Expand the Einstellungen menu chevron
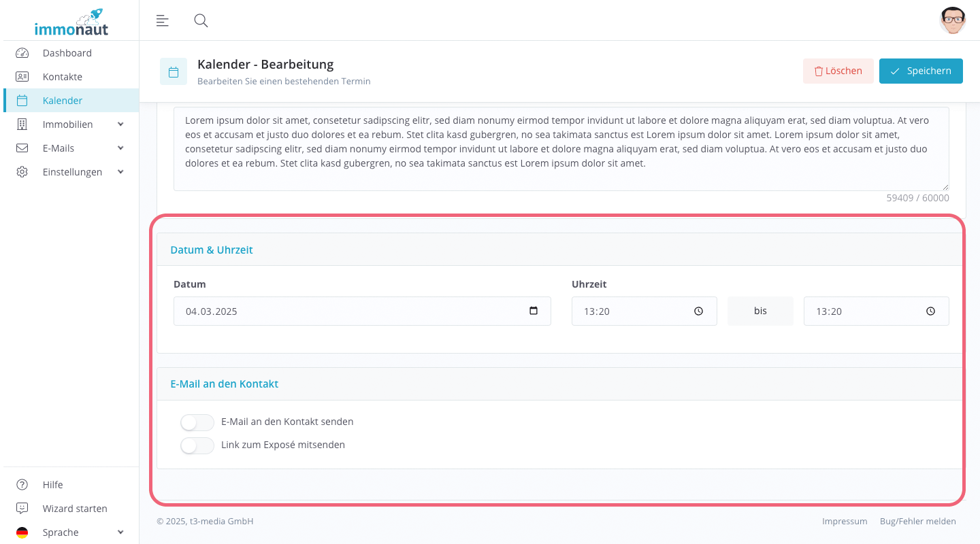This screenshot has height=544, width=980. 120,172
